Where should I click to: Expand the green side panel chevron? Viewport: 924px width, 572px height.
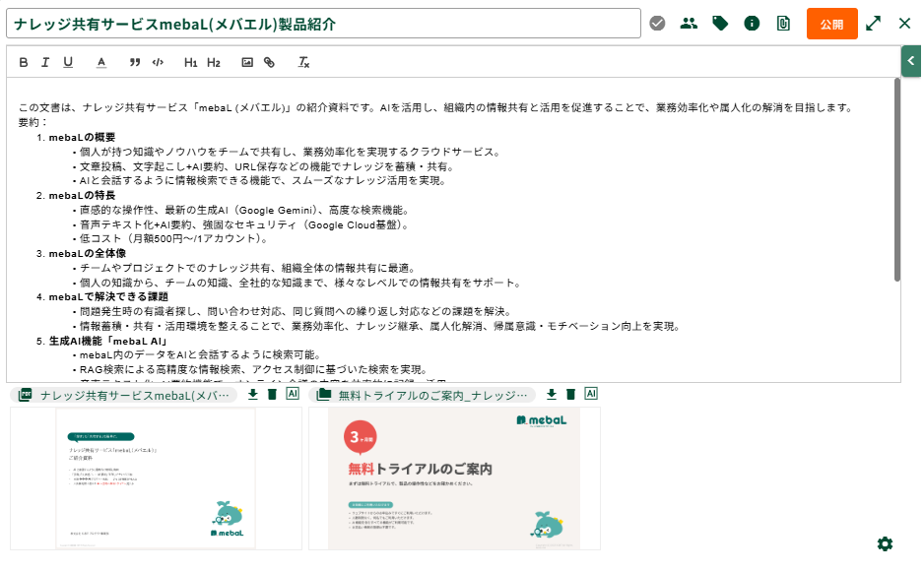click(x=911, y=61)
